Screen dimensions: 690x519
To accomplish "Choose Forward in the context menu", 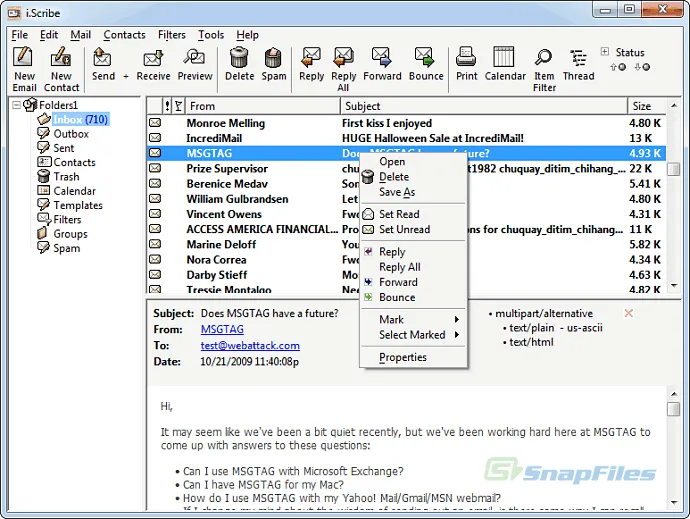I will click(x=413, y=282).
